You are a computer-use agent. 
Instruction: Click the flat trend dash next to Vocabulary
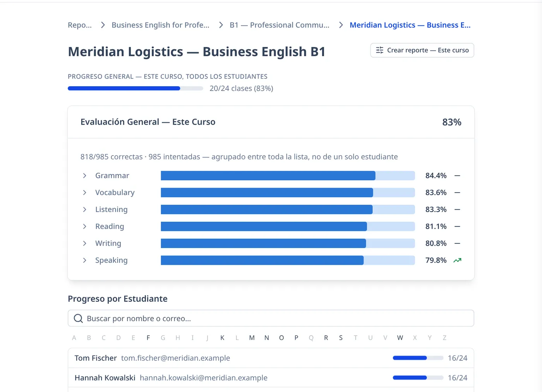point(457,193)
